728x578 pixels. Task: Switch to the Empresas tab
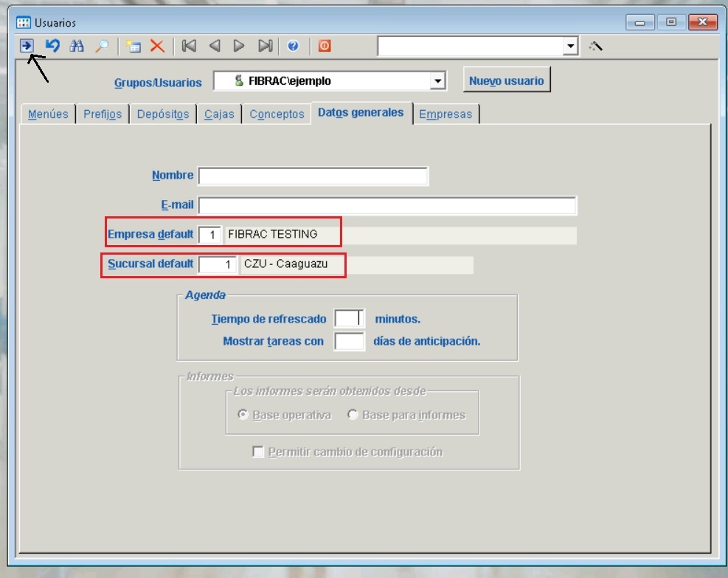[446, 114]
